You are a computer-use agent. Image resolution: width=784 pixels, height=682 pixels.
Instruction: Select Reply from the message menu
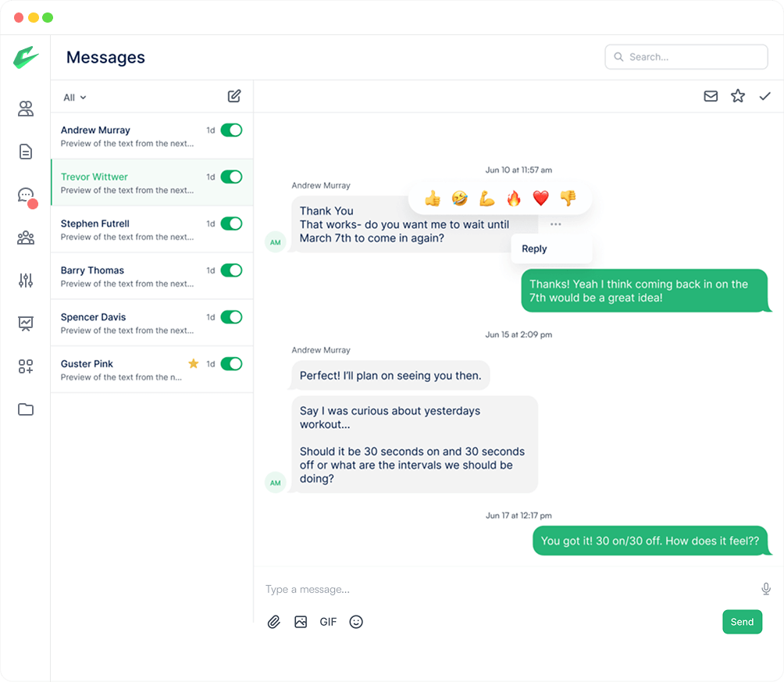535,249
